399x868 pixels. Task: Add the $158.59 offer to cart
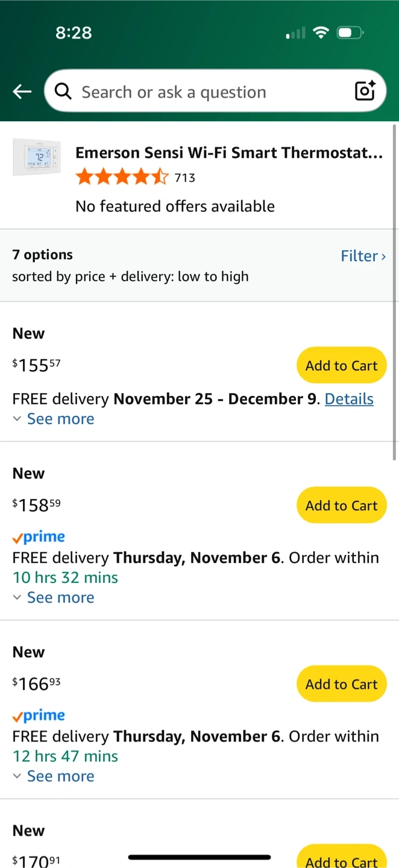tap(341, 505)
